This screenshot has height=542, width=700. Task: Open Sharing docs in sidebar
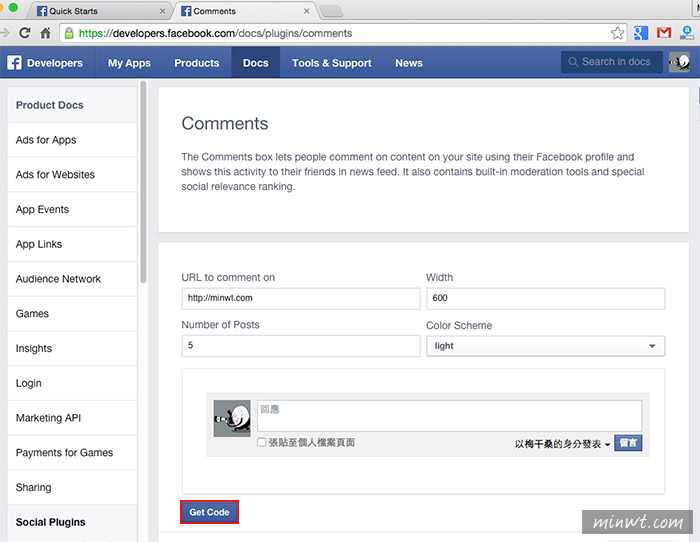pos(72,488)
